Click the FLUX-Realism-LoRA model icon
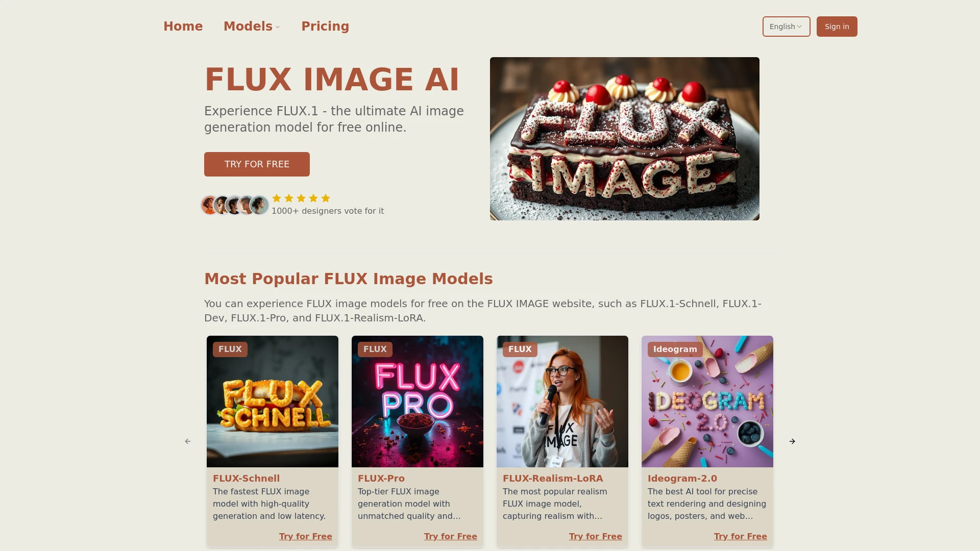Viewport: 980px width, 551px height. pyautogui.click(x=562, y=401)
